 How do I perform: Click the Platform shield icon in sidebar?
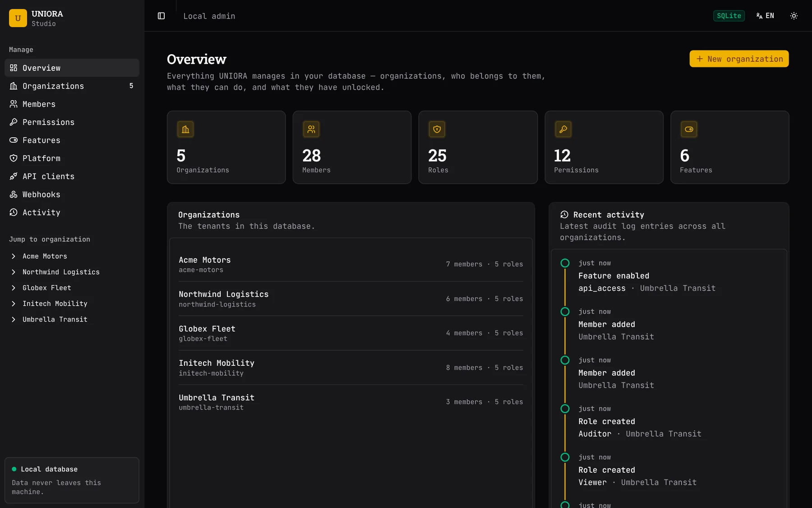click(x=14, y=158)
